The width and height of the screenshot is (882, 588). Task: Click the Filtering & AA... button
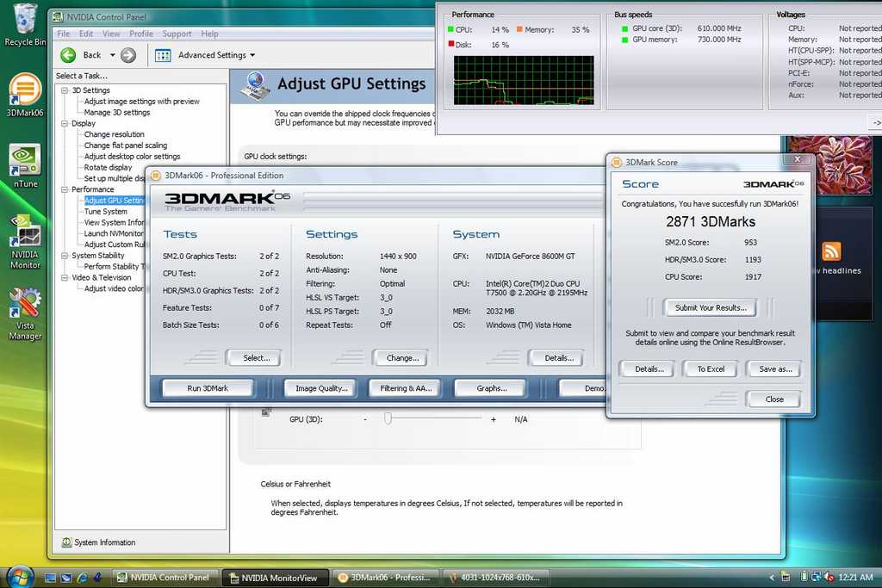[406, 388]
